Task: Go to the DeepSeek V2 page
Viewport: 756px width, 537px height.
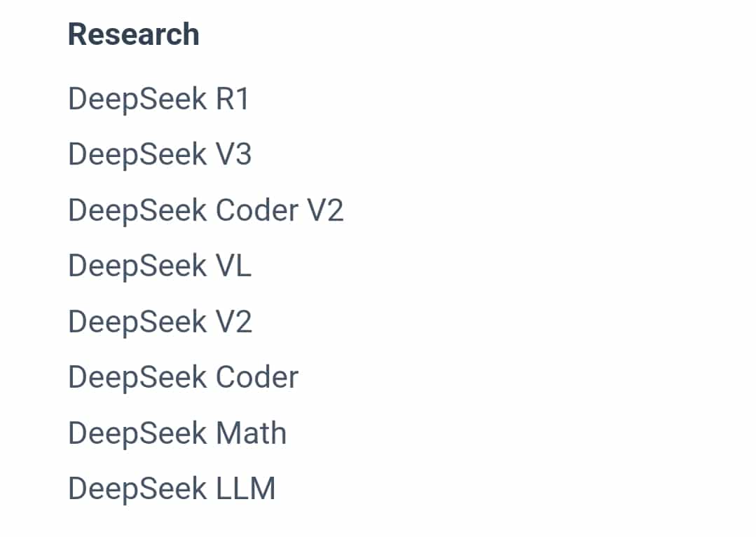Action: tap(160, 322)
